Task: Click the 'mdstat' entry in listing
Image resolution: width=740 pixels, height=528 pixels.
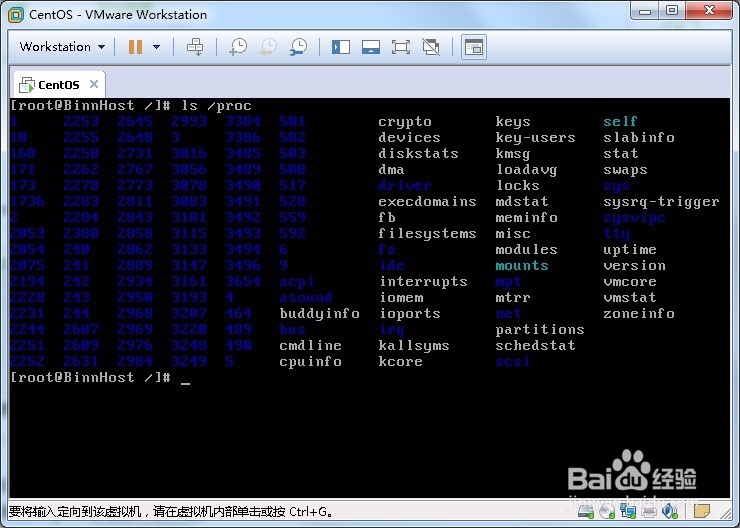Action: pos(522,201)
